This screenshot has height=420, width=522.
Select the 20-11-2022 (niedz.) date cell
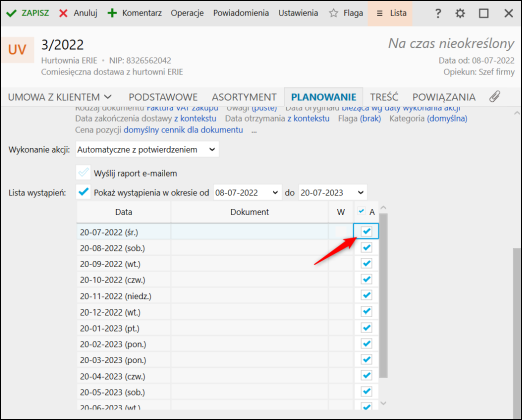[x=124, y=296]
